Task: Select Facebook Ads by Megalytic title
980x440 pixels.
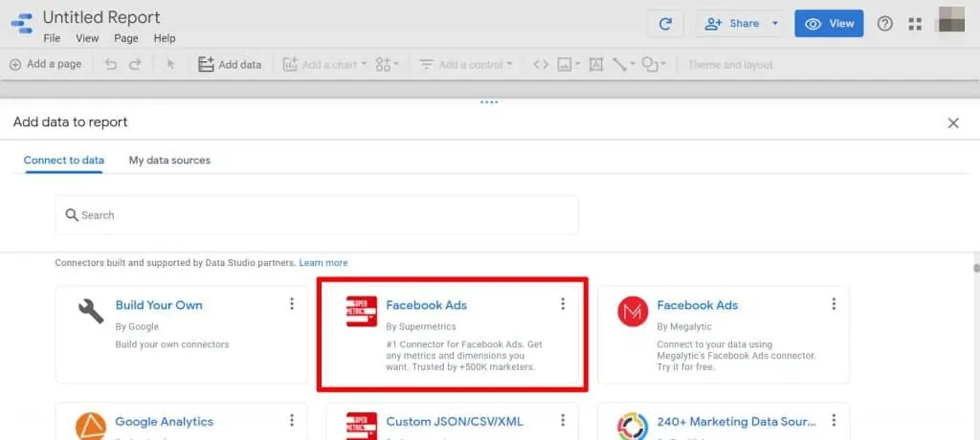Action: click(698, 306)
